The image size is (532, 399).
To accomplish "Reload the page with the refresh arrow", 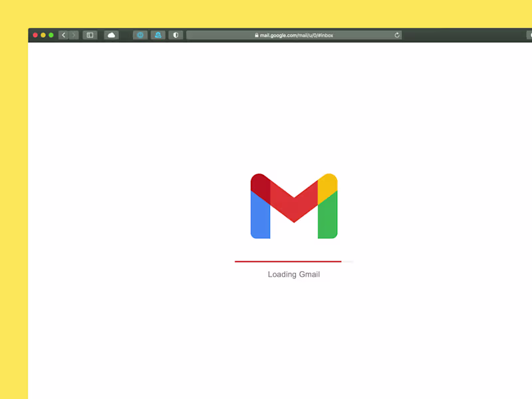I will [x=397, y=35].
